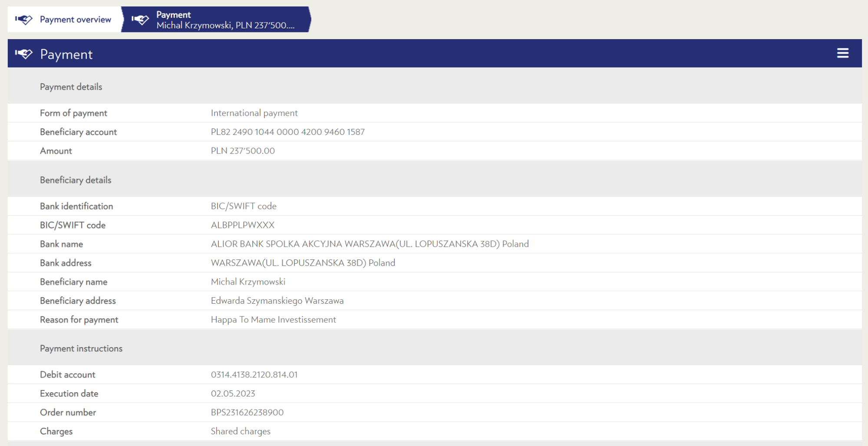Image resolution: width=868 pixels, height=446 pixels.
Task: Click the reason for payment text
Action: point(273,320)
